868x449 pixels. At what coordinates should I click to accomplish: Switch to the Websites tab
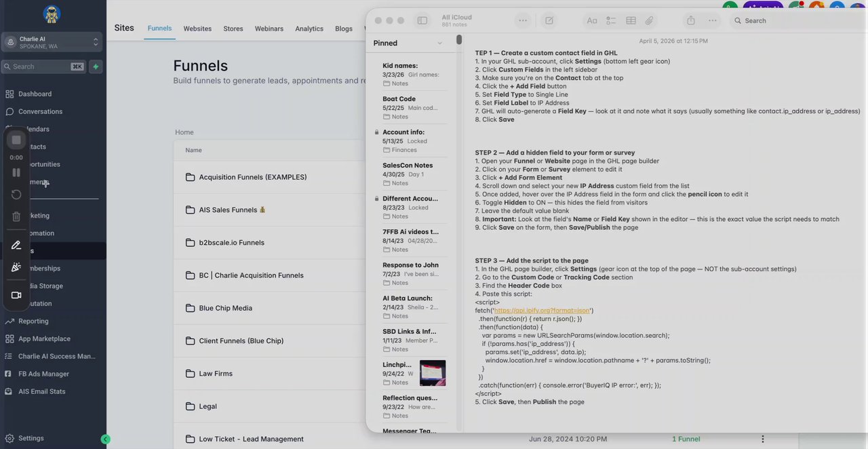[x=197, y=28]
